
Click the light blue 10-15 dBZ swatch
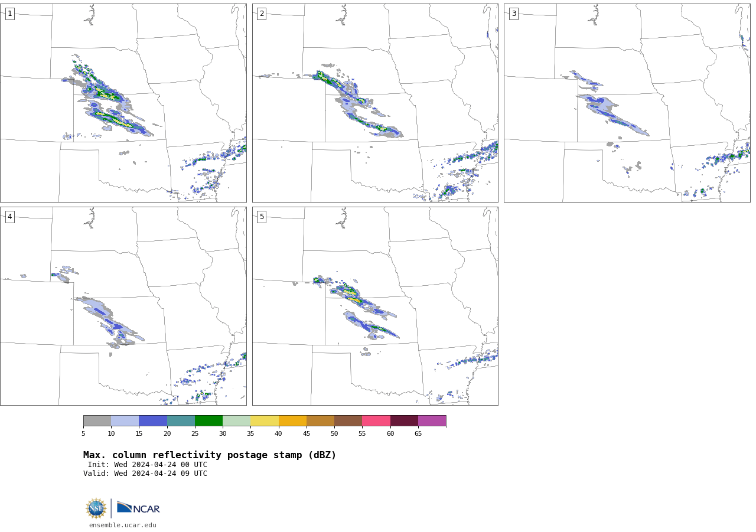pyautogui.click(x=125, y=420)
